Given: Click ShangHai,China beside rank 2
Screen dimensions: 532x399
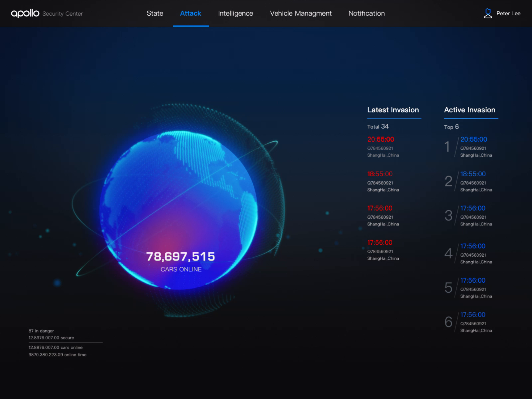Looking at the screenshot, I should (x=476, y=190).
